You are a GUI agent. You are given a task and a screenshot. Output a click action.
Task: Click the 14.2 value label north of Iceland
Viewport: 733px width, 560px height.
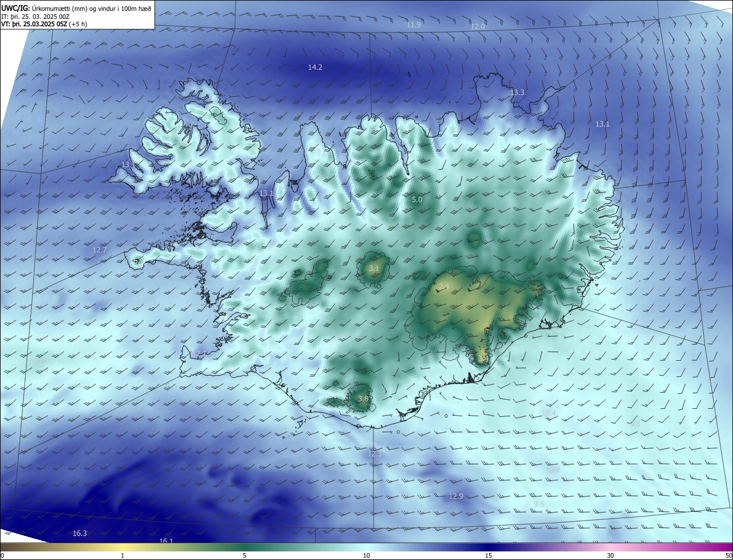click(315, 67)
